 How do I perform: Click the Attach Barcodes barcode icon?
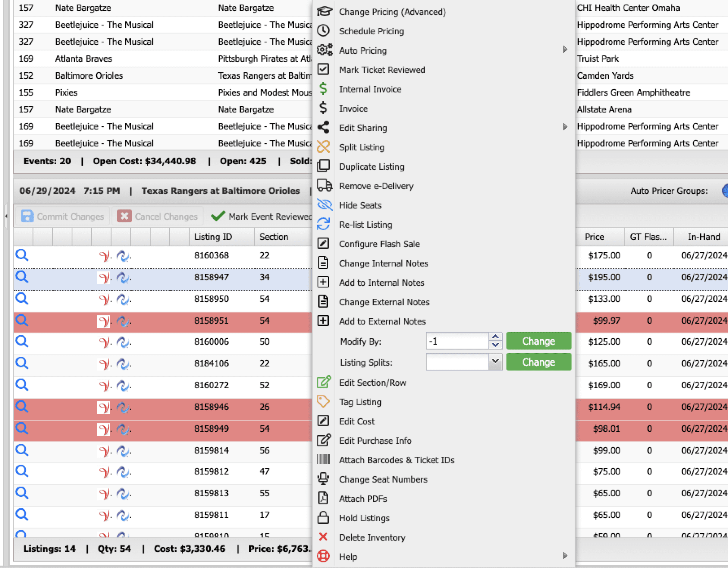(323, 459)
